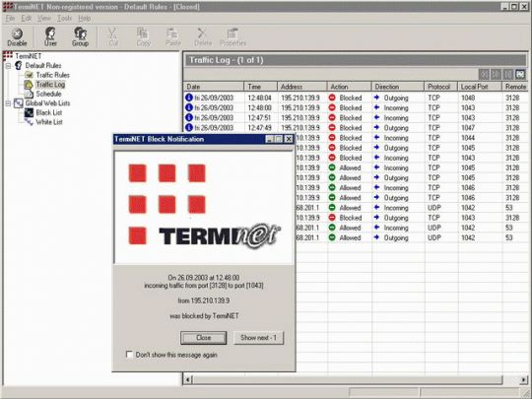This screenshot has height=399, width=532.
Task: Click the Global Web Lists icon
Action: pos(19,103)
